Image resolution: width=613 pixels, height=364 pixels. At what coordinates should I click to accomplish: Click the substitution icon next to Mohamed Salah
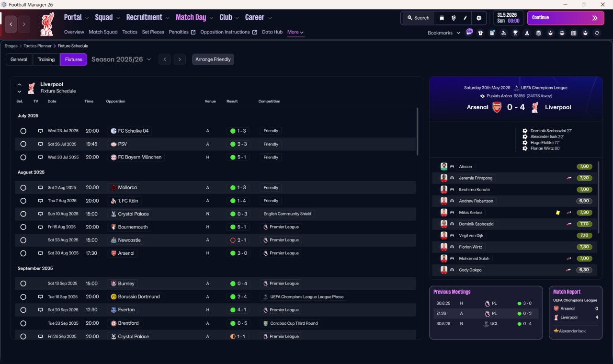pos(569,259)
